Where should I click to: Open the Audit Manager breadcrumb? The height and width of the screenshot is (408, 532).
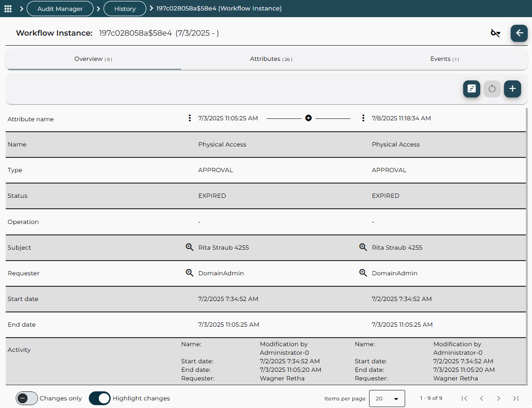[60, 8]
